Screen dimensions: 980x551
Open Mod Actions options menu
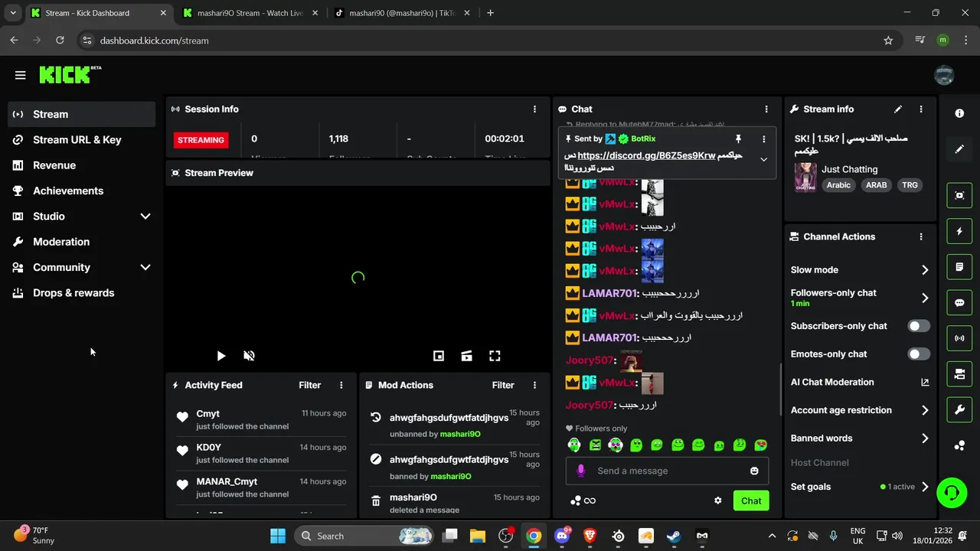(x=535, y=385)
